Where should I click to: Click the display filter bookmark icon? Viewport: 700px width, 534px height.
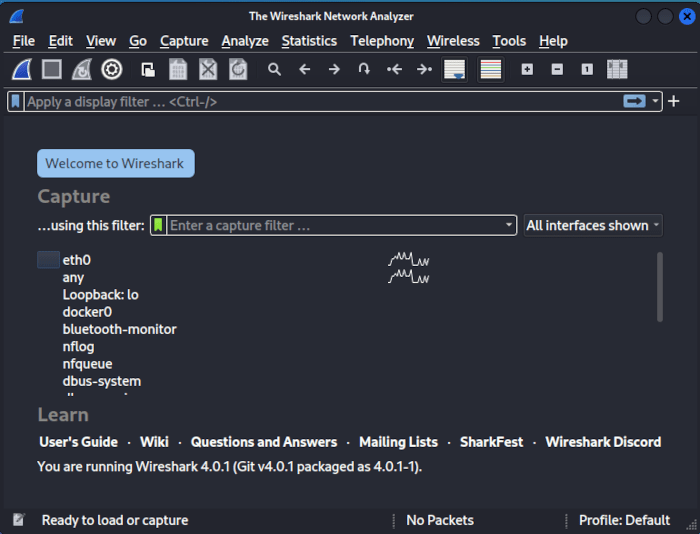point(16,102)
